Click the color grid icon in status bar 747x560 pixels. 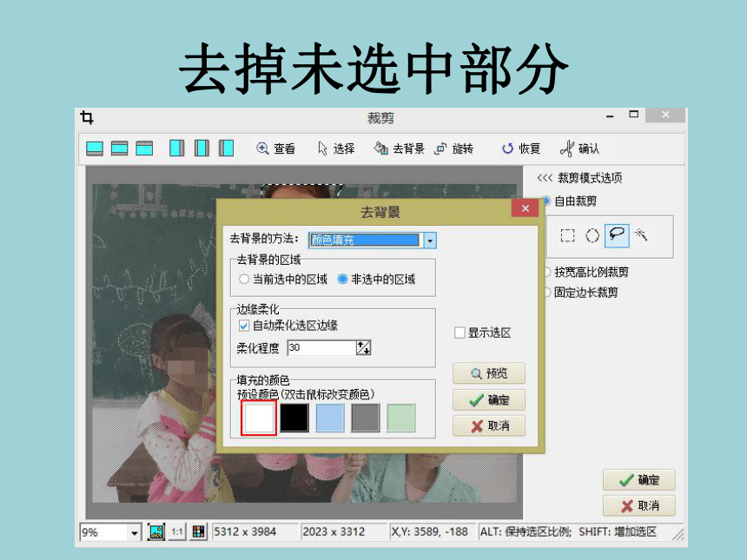(x=199, y=531)
